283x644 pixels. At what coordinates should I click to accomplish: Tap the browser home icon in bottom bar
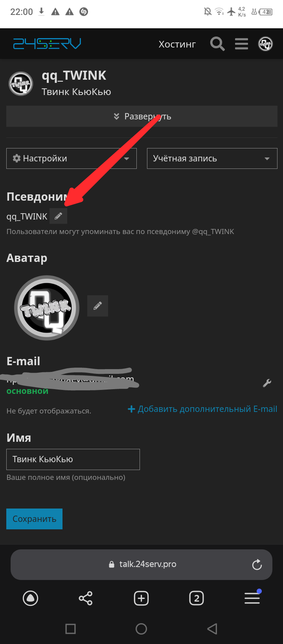click(x=31, y=598)
